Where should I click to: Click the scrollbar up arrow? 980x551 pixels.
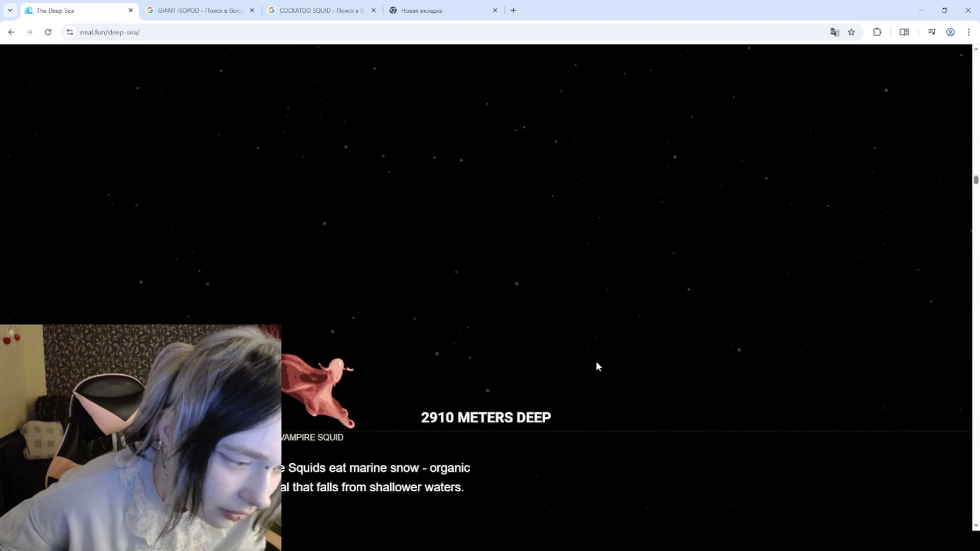pyautogui.click(x=976, y=48)
